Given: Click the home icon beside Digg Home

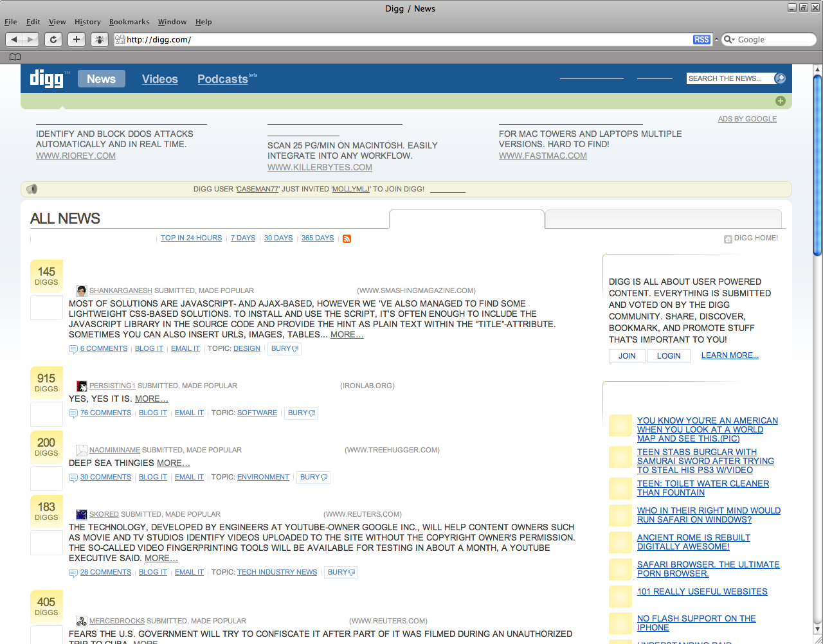Looking at the screenshot, I should (728, 239).
